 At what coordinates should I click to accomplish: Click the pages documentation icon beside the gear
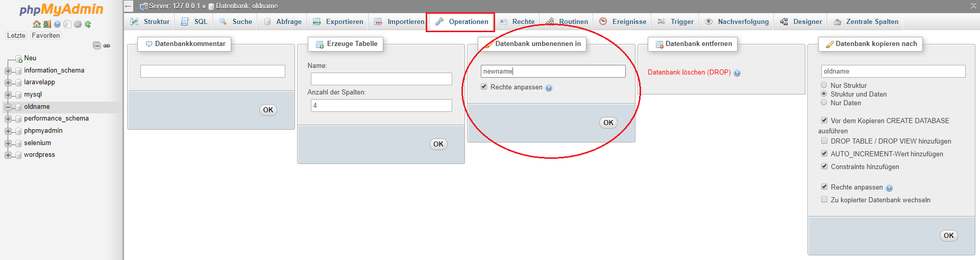click(x=67, y=24)
